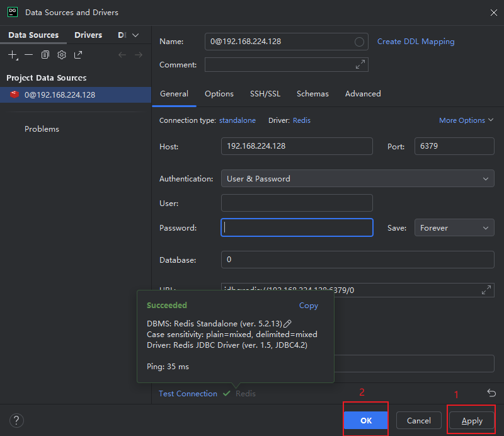Viewport: 504px width, 436px height.
Task: Click the Project Data Sources heading
Action: [46, 77]
